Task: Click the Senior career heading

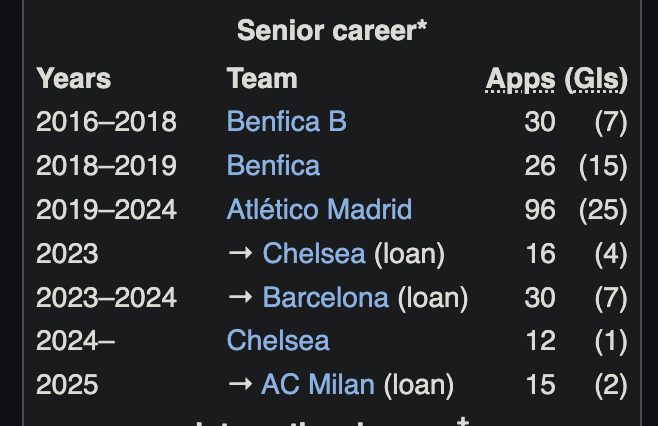Action: (x=332, y=31)
